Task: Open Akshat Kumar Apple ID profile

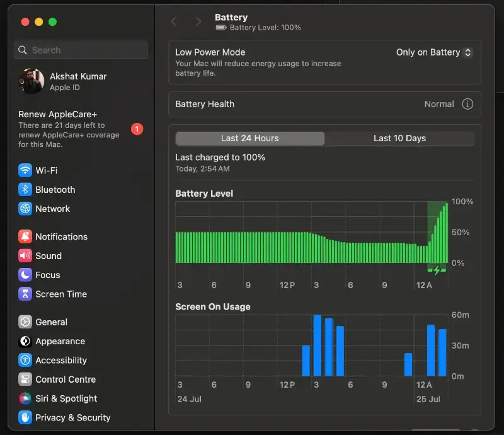Action: coord(63,81)
